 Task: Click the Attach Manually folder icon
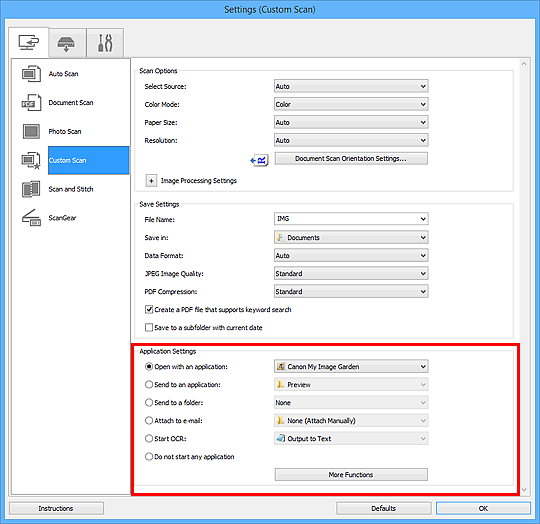click(x=281, y=420)
